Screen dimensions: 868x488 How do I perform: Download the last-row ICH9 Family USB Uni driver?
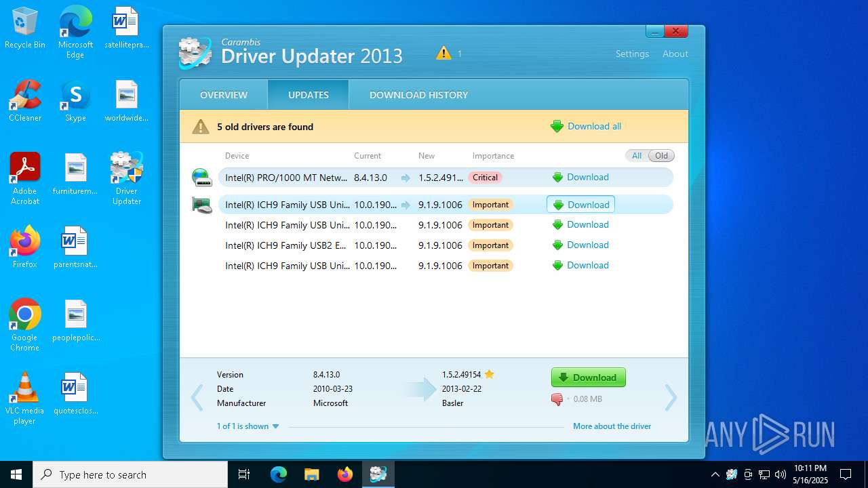[x=580, y=266]
